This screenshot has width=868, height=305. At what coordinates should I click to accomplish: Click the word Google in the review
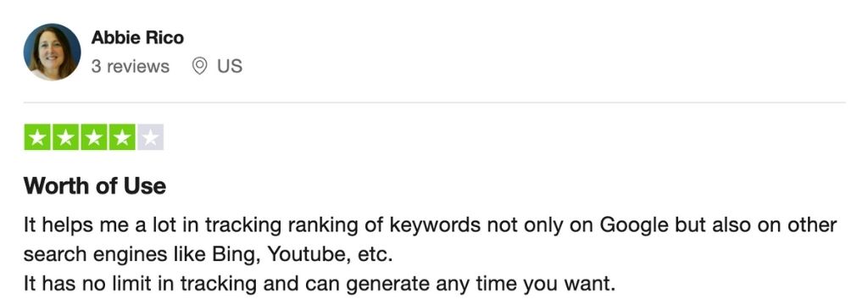(634, 226)
